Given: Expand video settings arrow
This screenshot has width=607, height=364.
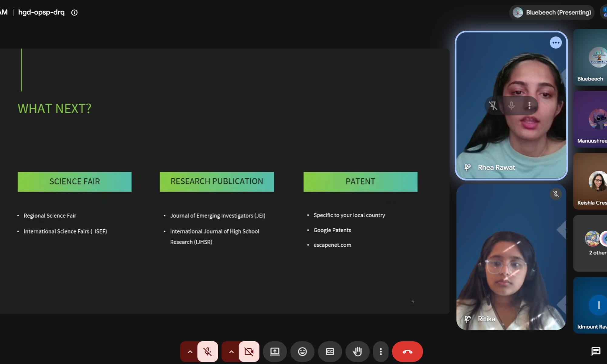Looking at the screenshot, I should tap(231, 352).
